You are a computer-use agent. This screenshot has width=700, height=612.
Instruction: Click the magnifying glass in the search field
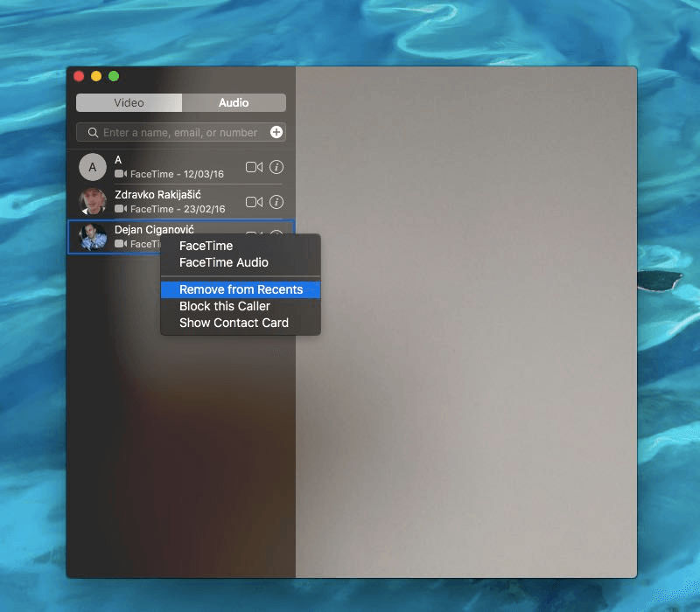pyautogui.click(x=92, y=132)
